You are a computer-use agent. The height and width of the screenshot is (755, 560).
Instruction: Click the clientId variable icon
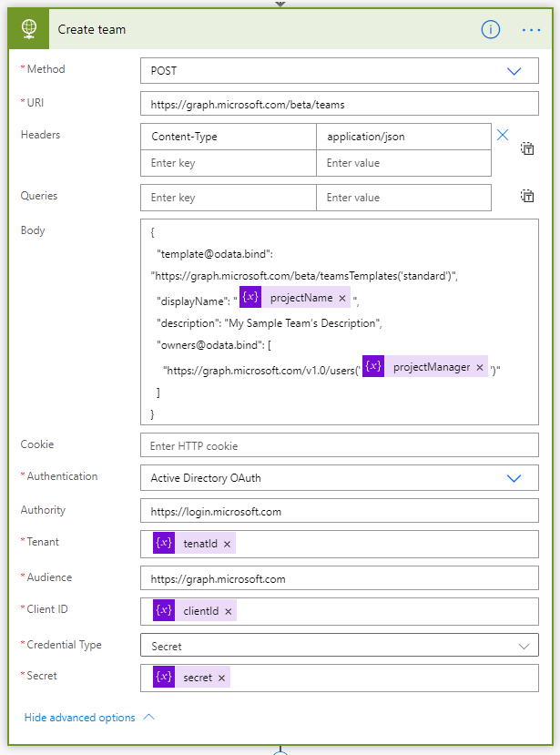click(164, 610)
